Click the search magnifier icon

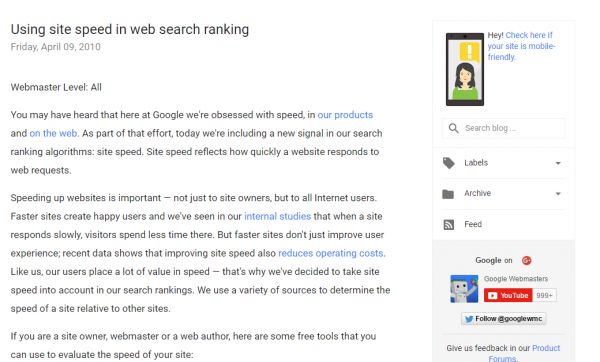coord(453,128)
